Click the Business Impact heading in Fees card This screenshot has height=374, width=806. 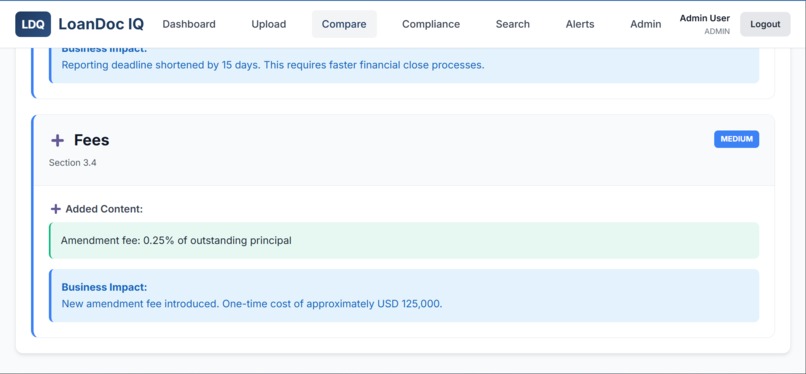pyautogui.click(x=104, y=287)
